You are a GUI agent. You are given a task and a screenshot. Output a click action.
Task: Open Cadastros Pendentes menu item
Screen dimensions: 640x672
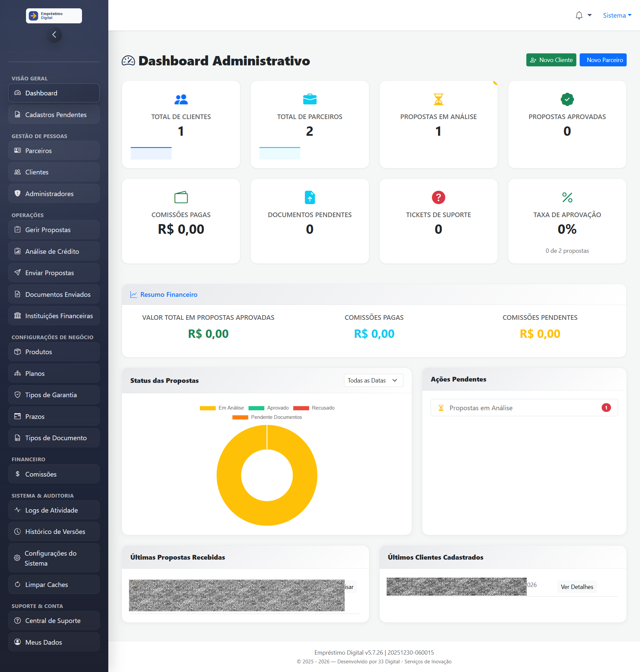(54, 115)
